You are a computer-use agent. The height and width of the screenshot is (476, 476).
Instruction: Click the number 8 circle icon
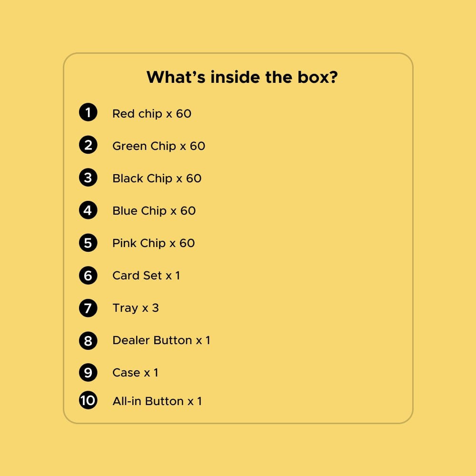88,341
